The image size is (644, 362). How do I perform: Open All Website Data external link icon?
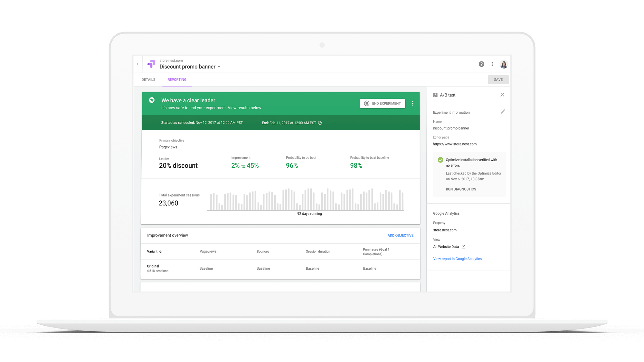463,247
